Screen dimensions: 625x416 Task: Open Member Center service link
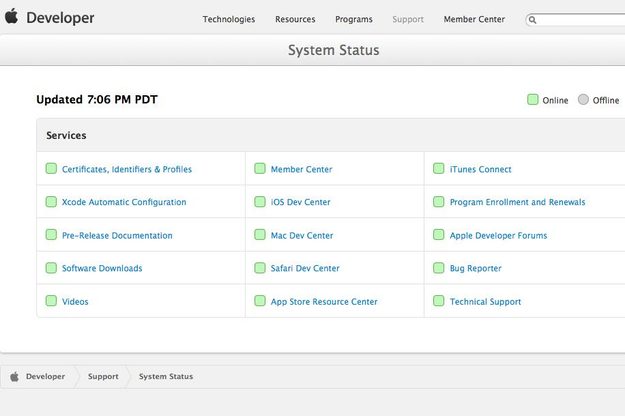(x=302, y=169)
